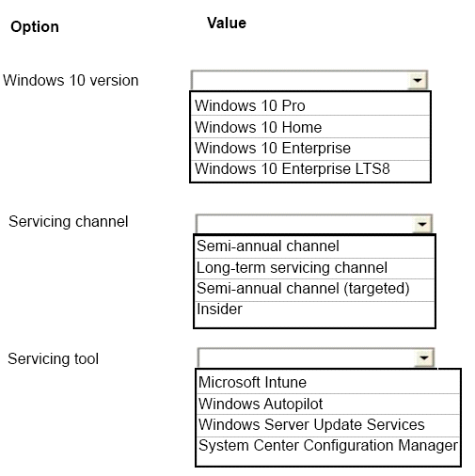Open the Servicing tool dropdown arrow
The image size is (475, 476).
(x=424, y=357)
